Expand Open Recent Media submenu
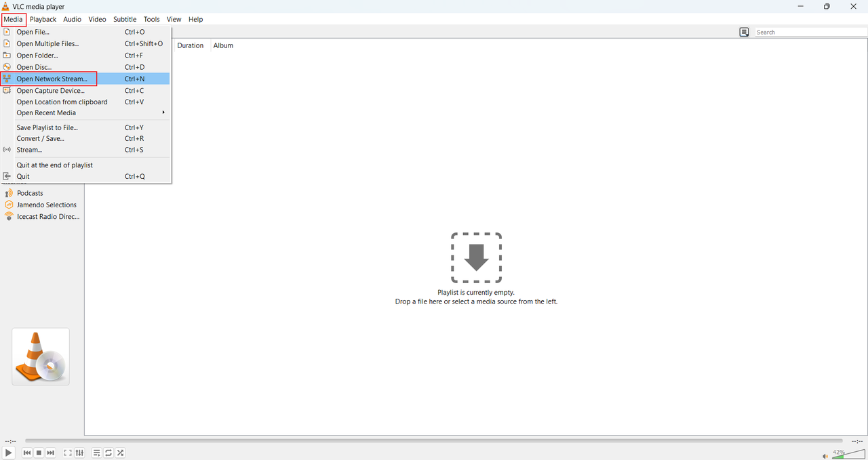This screenshot has width=868, height=460. (x=85, y=112)
